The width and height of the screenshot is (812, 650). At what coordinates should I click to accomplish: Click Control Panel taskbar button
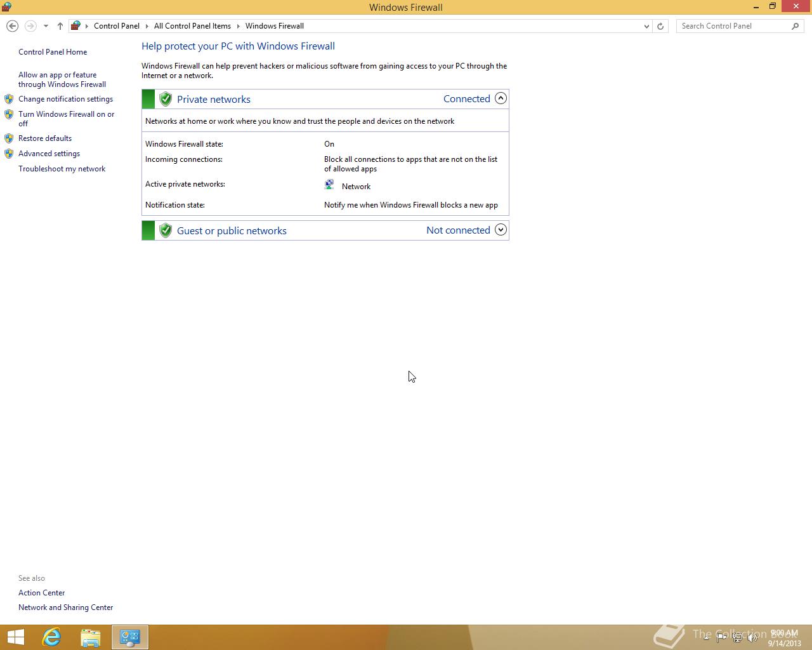click(x=130, y=637)
